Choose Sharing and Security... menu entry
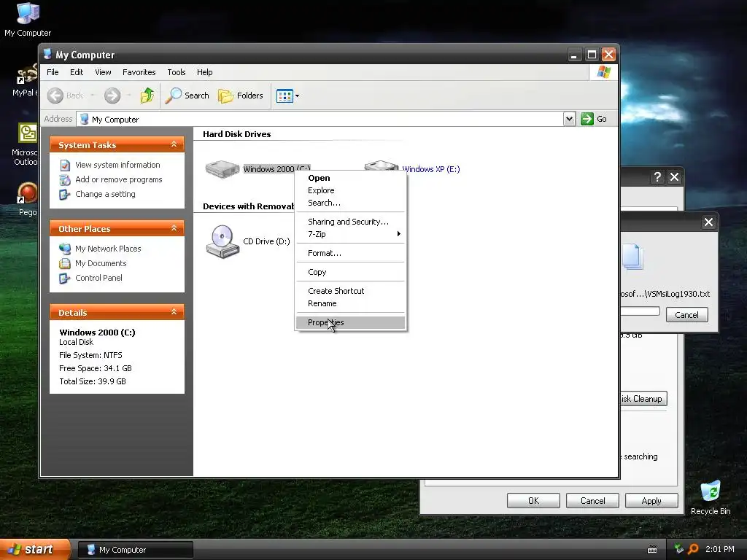 point(350,222)
